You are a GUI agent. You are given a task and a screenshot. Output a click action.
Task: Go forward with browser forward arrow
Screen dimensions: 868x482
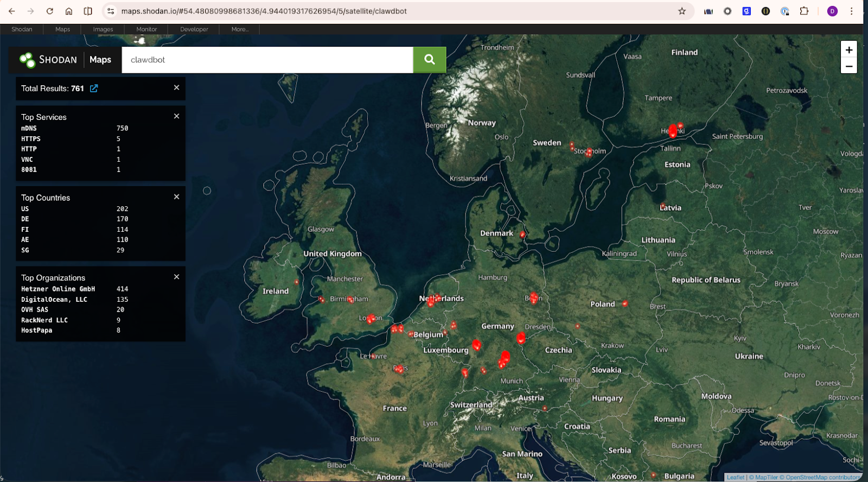(x=30, y=11)
